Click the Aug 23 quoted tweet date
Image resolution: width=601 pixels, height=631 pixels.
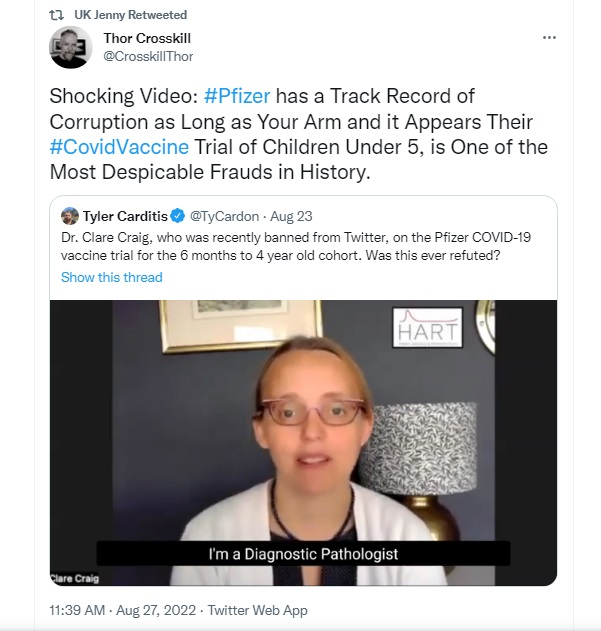tap(291, 217)
